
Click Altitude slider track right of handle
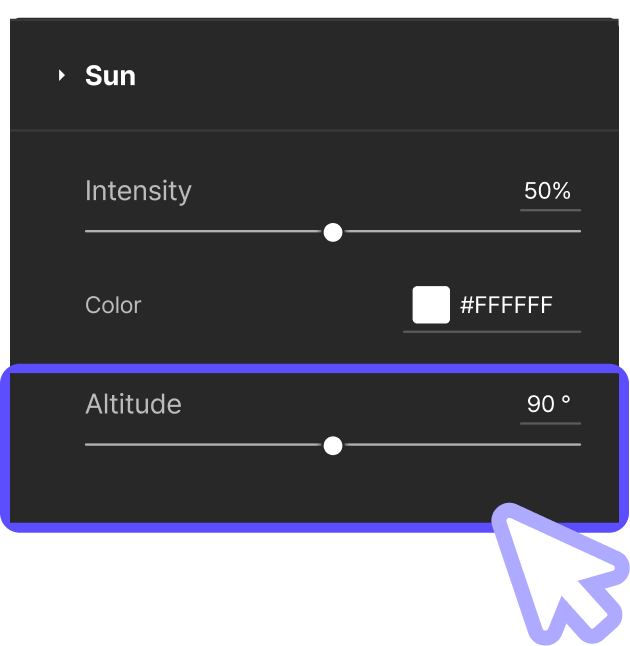[x=460, y=445]
